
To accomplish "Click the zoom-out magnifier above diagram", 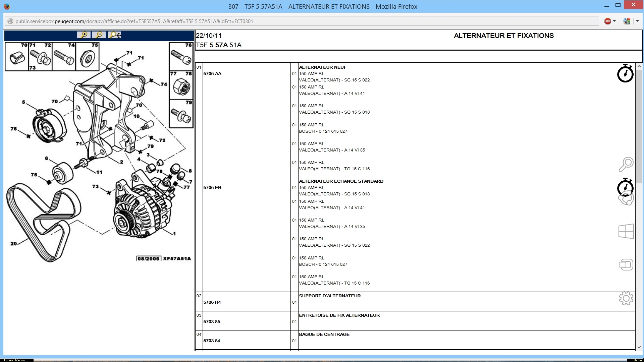I will [99, 35].
